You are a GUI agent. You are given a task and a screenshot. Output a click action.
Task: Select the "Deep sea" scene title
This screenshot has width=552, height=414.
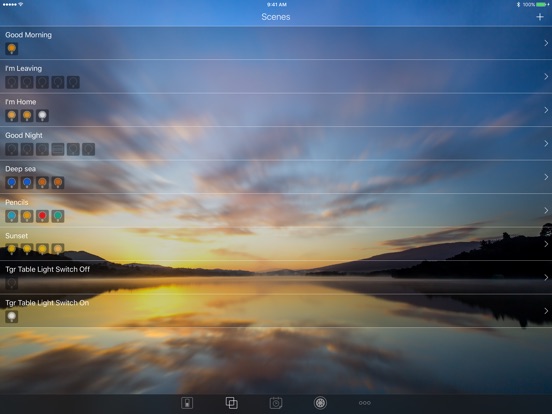tap(20, 169)
